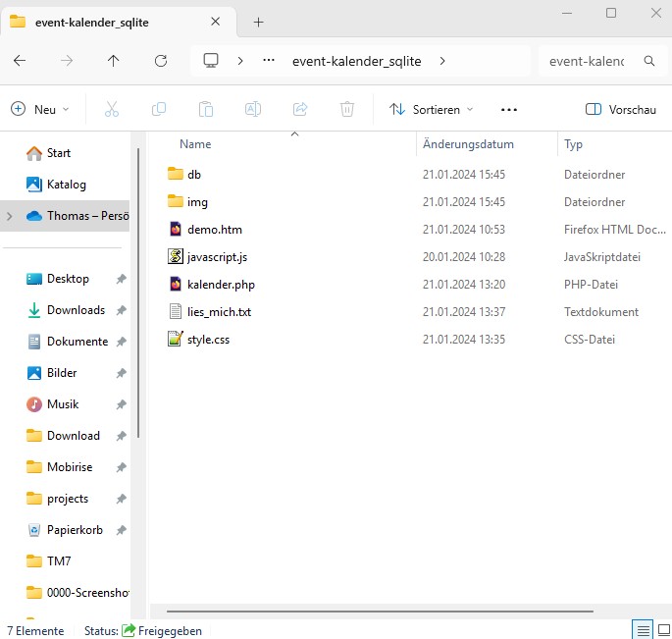Open the three-dots more options menu
This screenshot has height=639, width=672.
coord(508,109)
